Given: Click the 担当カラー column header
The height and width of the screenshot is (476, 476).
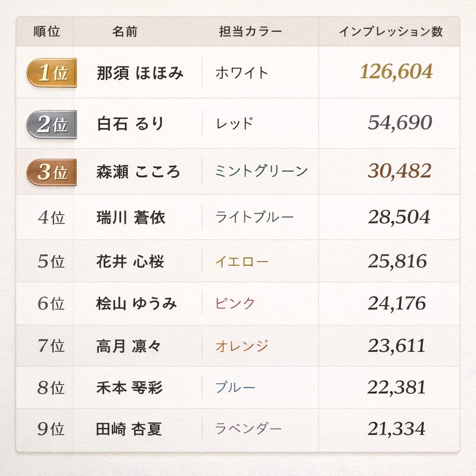Looking at the screenshot, I should point(251,32).
